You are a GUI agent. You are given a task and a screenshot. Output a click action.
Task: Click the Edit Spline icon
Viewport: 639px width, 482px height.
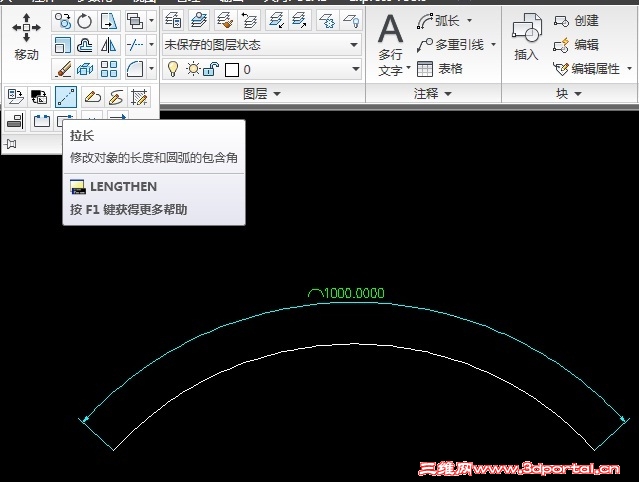point(116,97)
